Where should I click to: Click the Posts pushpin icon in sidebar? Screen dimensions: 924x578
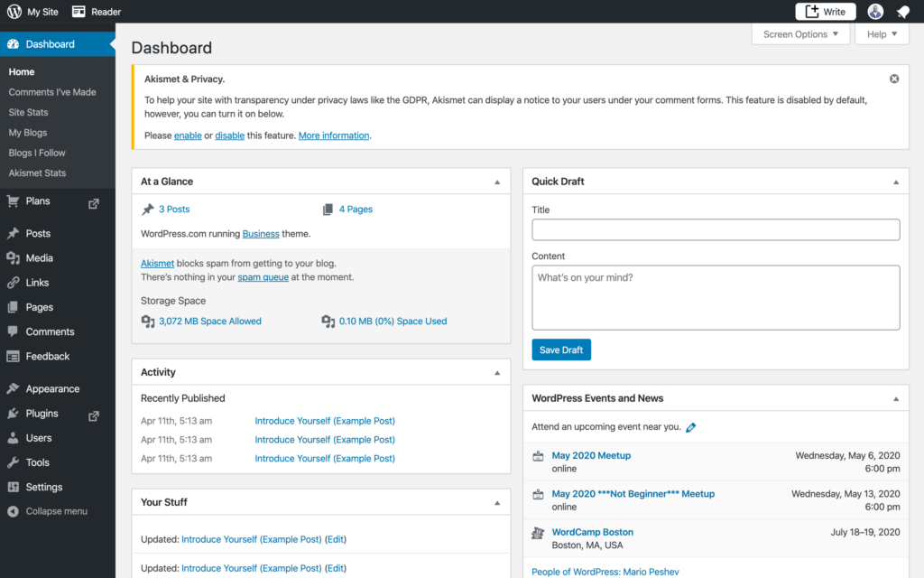[13, 234]
